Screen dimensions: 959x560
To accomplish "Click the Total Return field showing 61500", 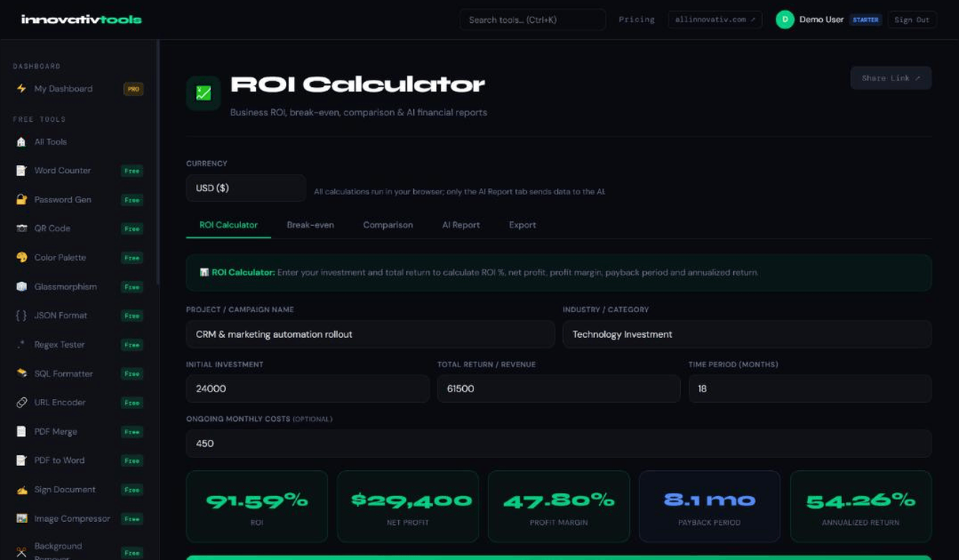I will pos(558,389).
